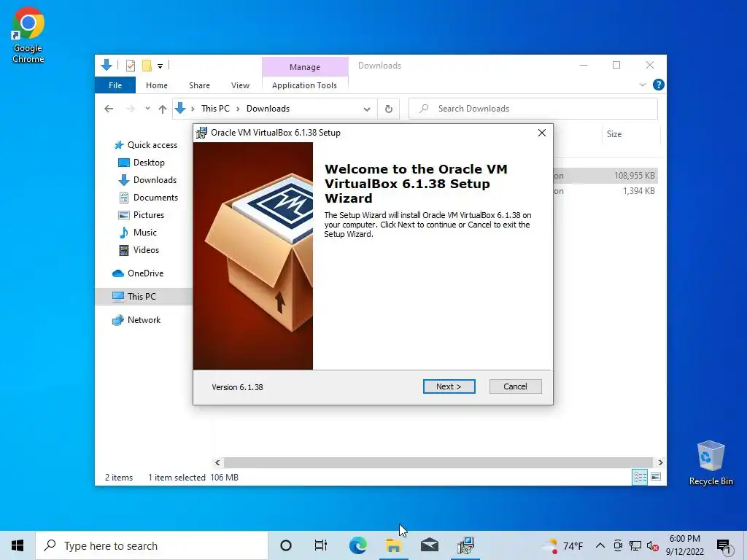Viewport: 747px width, 560px height.
Task: Open the Home ribbon tab
Action: tap(157, 85)
